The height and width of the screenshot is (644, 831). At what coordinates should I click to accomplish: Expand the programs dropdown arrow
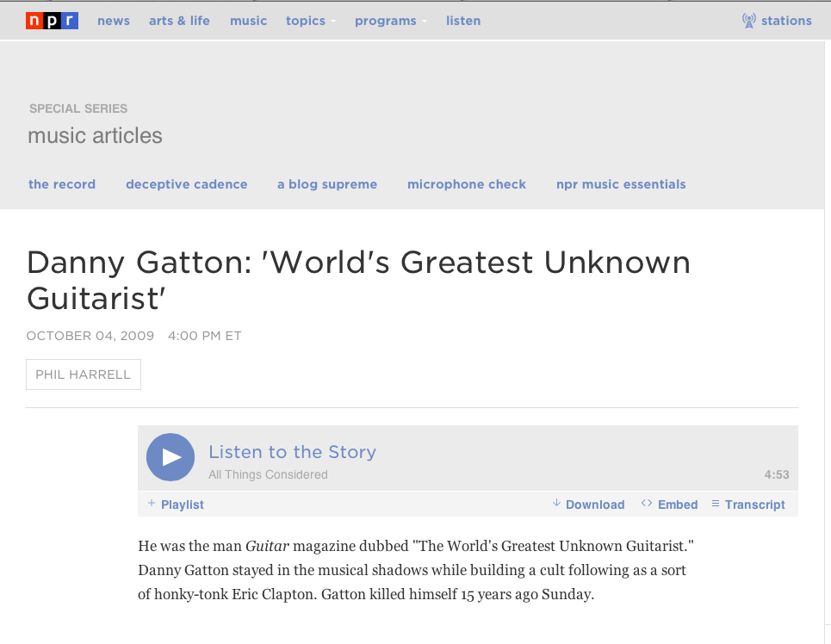tap(425, 22)
